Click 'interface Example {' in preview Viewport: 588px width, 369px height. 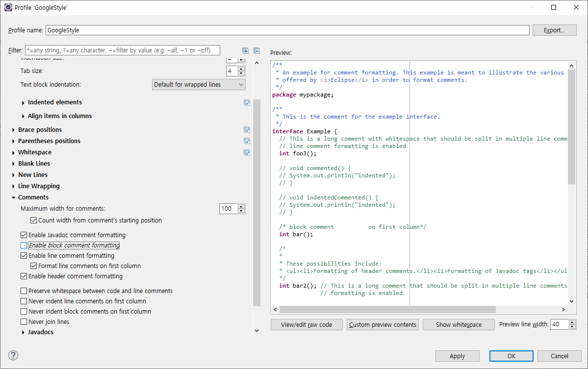305,131
